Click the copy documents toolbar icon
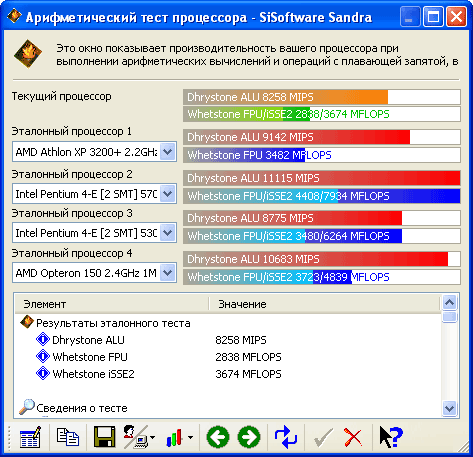 [68, 437]
